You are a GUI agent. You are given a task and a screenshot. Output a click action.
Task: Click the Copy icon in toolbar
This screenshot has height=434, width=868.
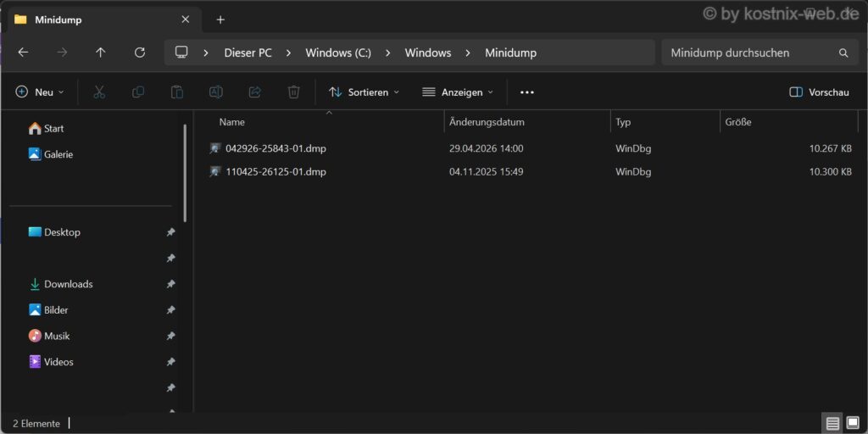click(138, 92)
